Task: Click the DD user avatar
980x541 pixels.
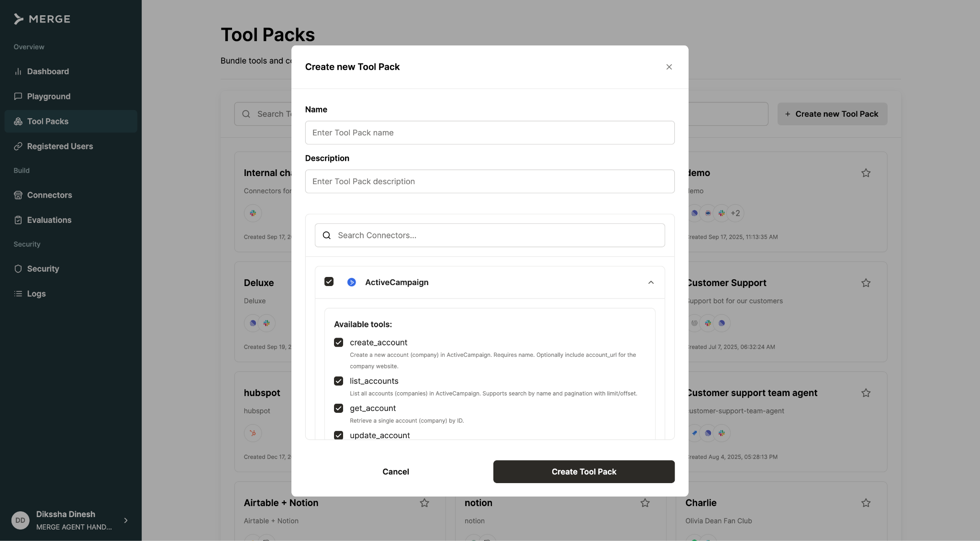Action: [x=20, y=520]
